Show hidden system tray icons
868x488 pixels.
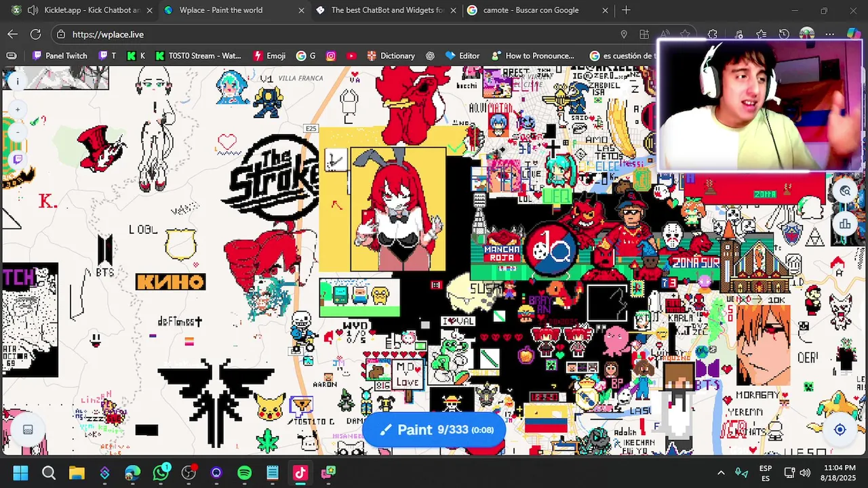click(721, 472)
